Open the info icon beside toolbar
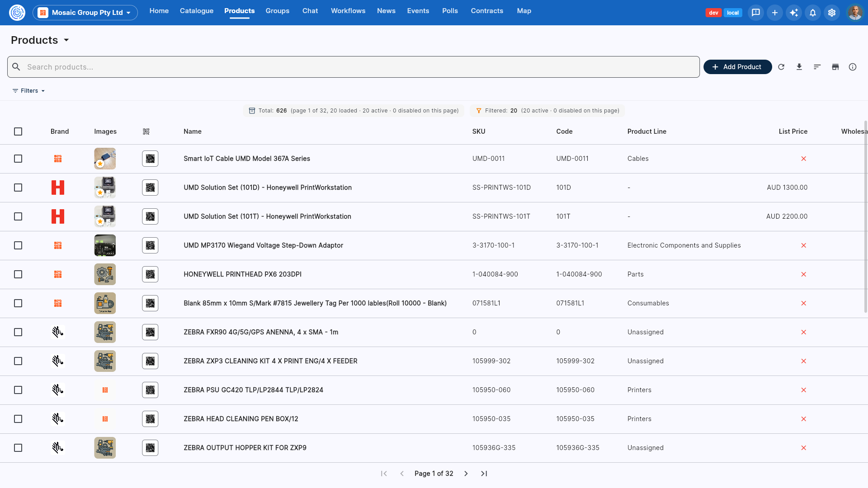The height and width of the screenshot is (488, 868). point(853,67)
